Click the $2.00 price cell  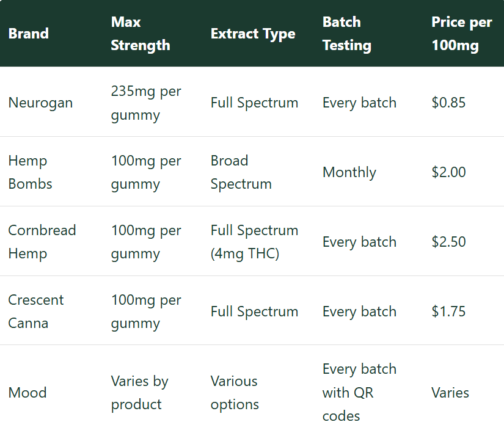tap(448, 172)
